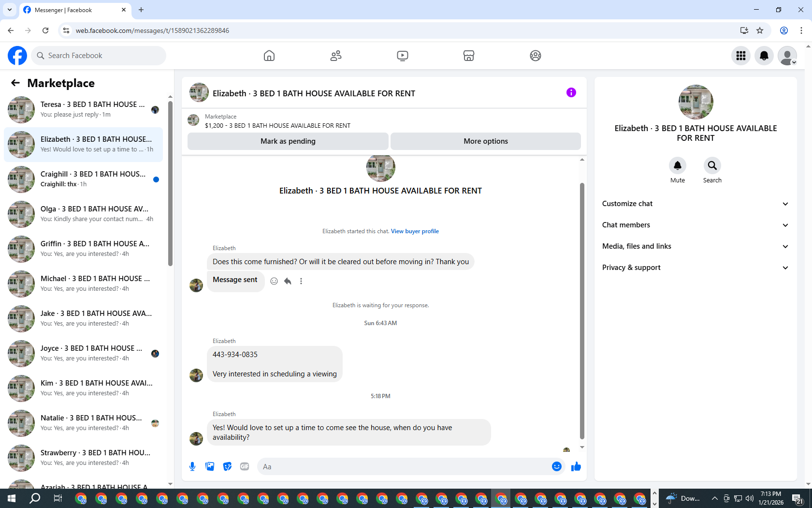Go back using the Marketplace back arrow
Viewport: 812px width, 508px height.
coord(15,83)
